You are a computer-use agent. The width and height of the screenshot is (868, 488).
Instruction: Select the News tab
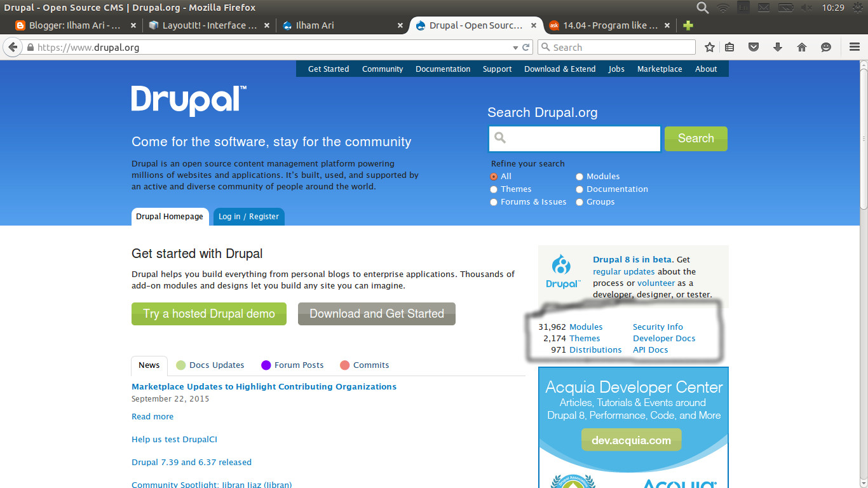click(x=149, y=365)
